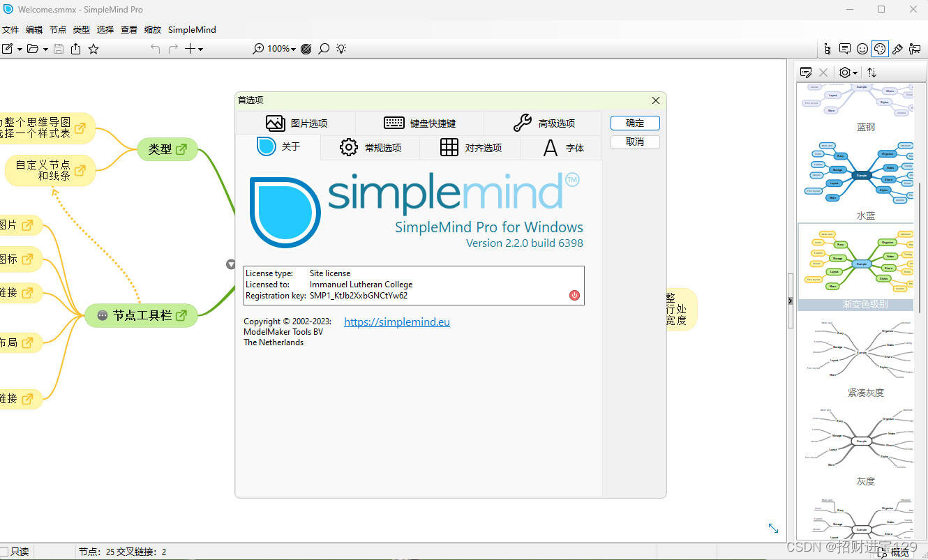Switch to the 对齐选项 tab
The height and width of the screenshot is (560, 928).
(x=470, y=148)
